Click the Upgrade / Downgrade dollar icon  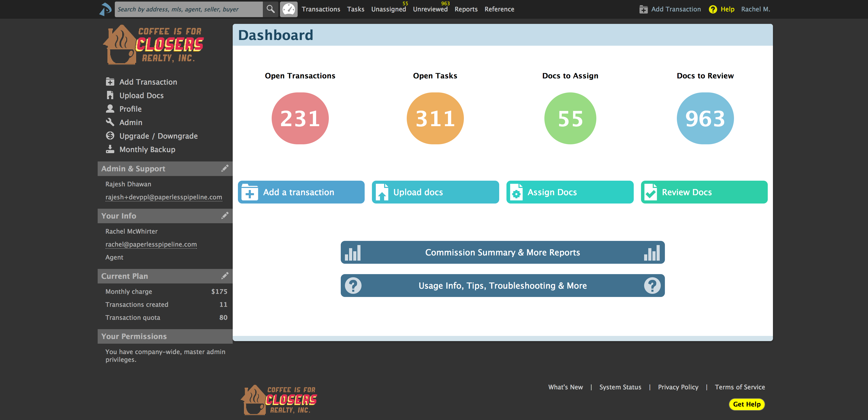point(110,136)
